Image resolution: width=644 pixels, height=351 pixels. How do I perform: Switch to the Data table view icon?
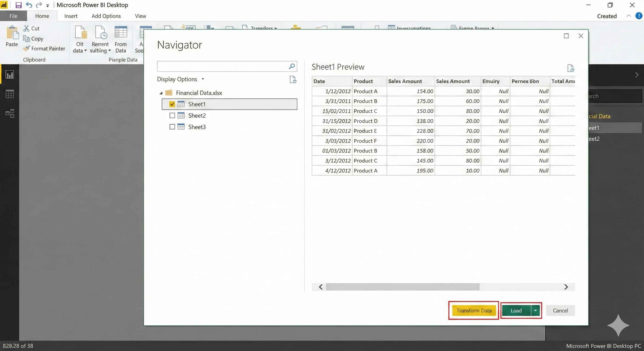click(x=10, y=94)
